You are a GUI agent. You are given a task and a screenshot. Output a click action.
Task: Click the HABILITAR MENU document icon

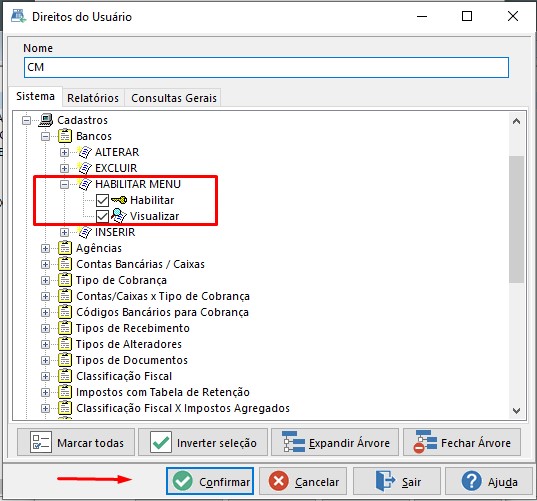coord(84,184)
